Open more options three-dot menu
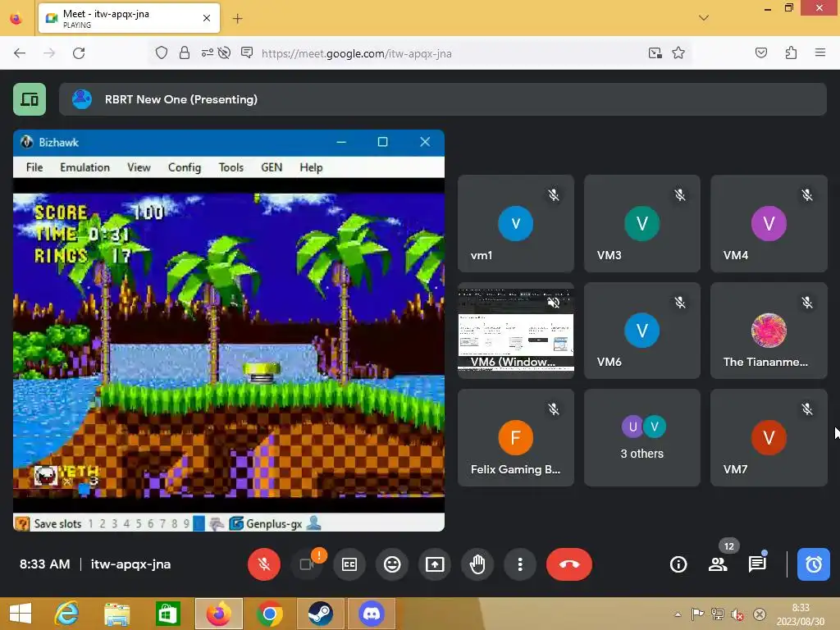The width and height of the screenshot is (840, 630). tap(519, 564)
